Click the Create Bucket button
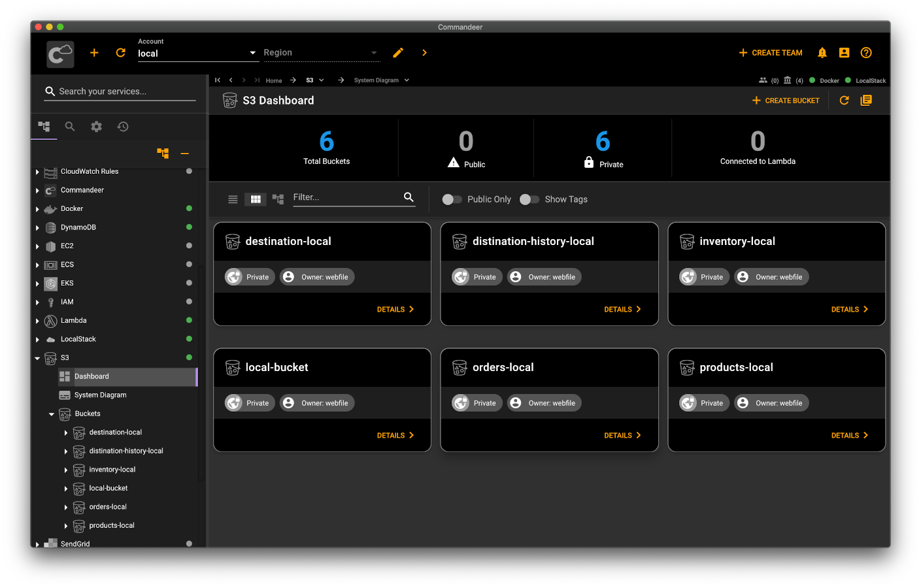 (786, 101)
